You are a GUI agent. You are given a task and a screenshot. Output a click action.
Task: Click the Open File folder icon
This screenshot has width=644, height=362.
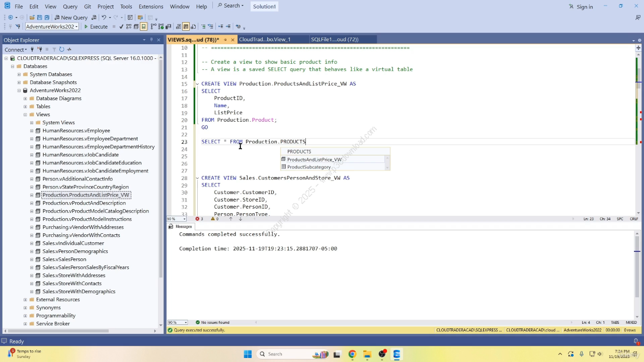32,18
